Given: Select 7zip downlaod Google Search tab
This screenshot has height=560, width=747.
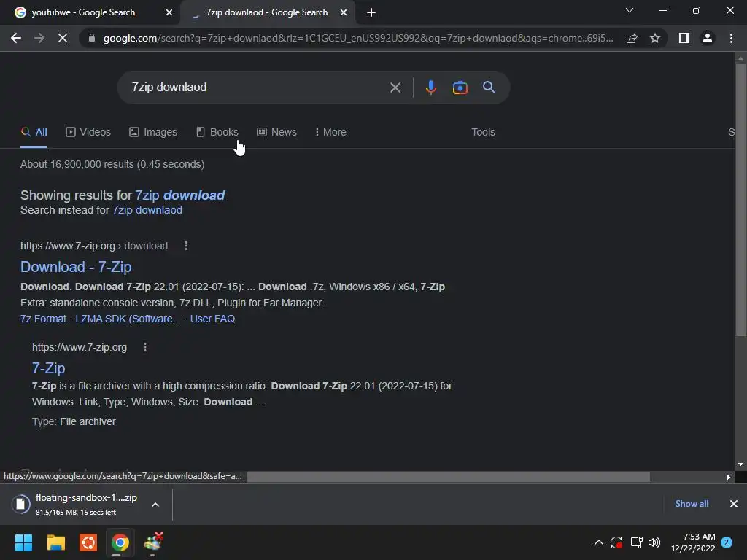Looking at the screenshot, I should coord(267,12).
